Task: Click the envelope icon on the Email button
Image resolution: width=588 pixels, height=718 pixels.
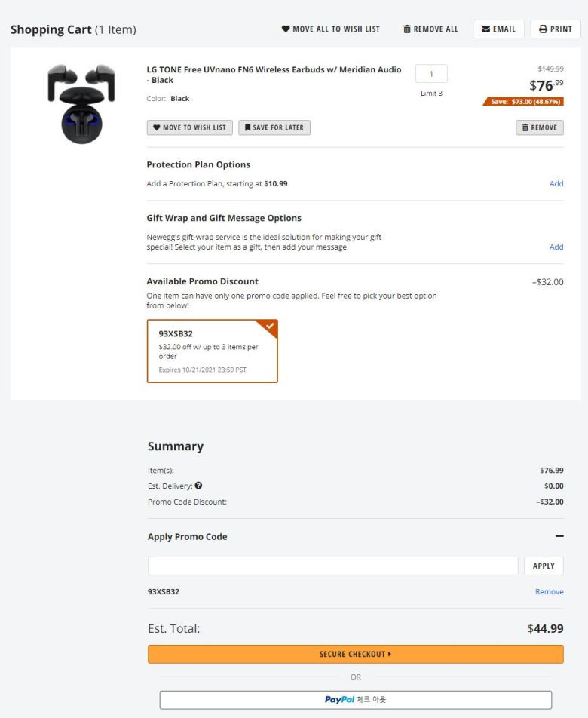Action: [x=485, y=29]
